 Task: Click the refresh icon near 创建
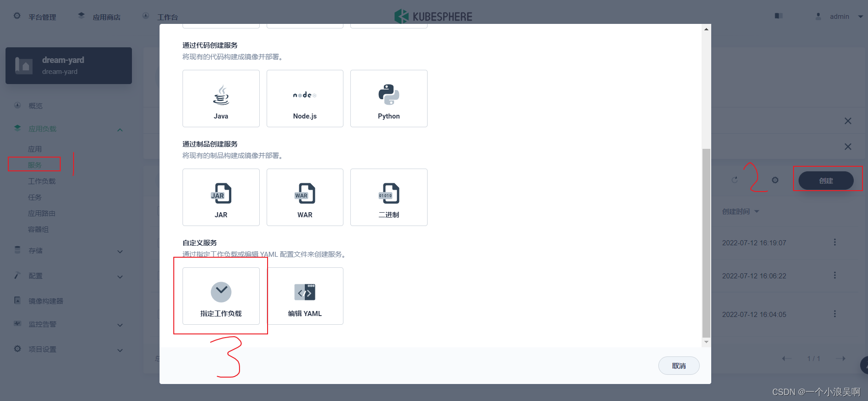(x=735, y=180)
